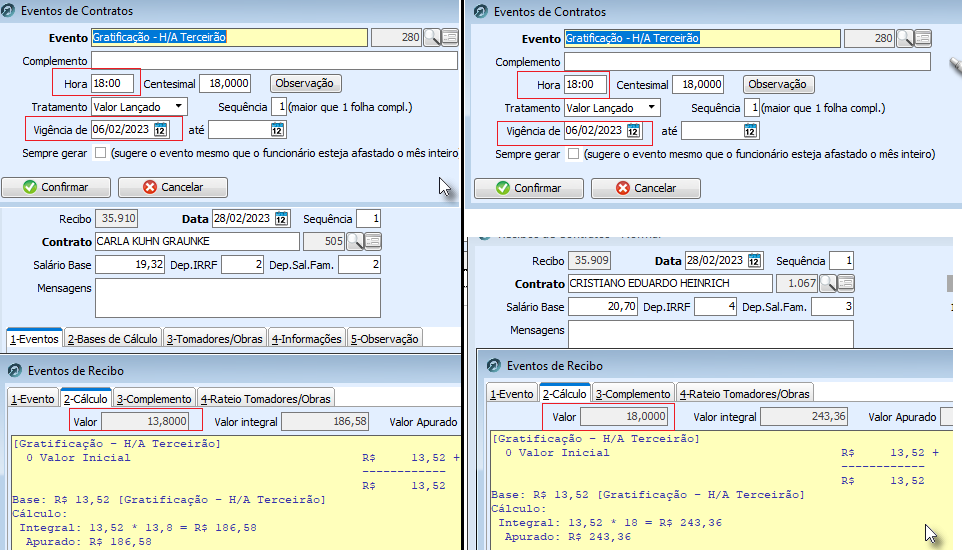The image size is (962, 550).
Task: Expand Tratamento dropdown in right window
Action: 652,107
